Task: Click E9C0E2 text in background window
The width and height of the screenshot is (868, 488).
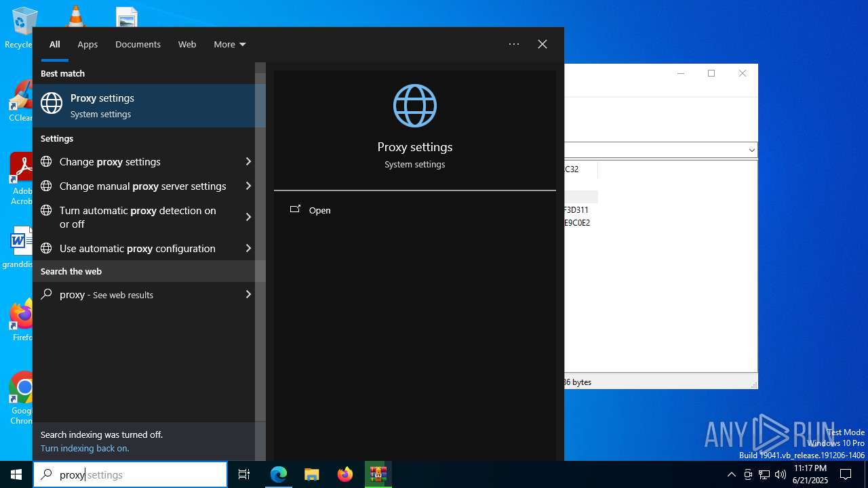Action: click(577, 222)
